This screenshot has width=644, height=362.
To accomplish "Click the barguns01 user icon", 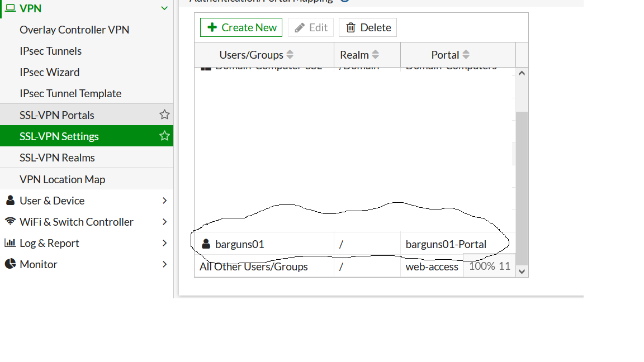I will 206,244.
